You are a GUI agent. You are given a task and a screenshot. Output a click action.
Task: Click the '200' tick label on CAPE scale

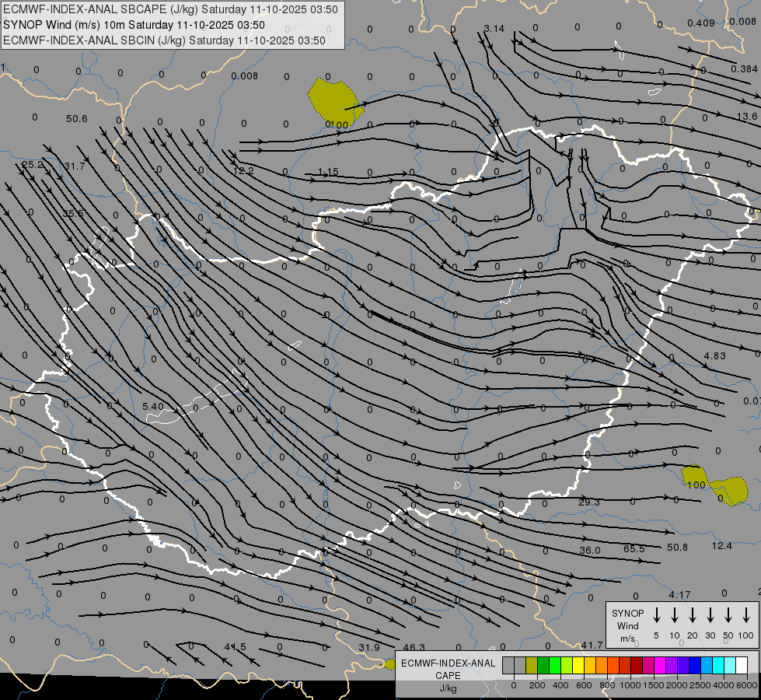[537, 685]
